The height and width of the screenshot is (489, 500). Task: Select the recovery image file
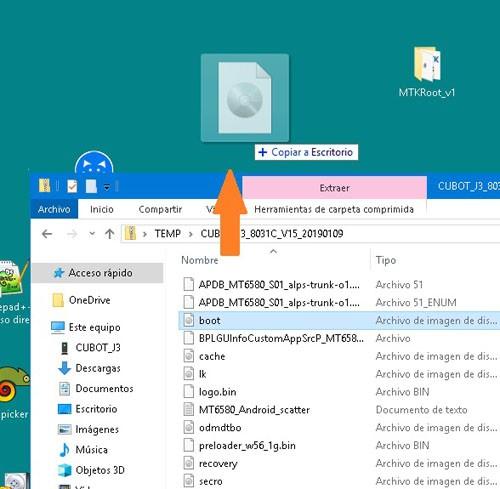click(218, 464)
